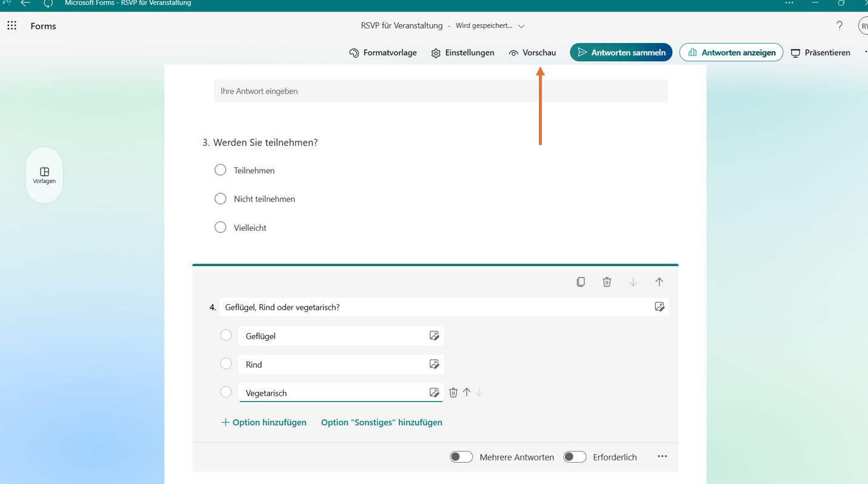Enable the Erforderlich switch
Image resolution: width=868 pixels, height=484 pixels.
pyautogui.click(x=575, y=457)
